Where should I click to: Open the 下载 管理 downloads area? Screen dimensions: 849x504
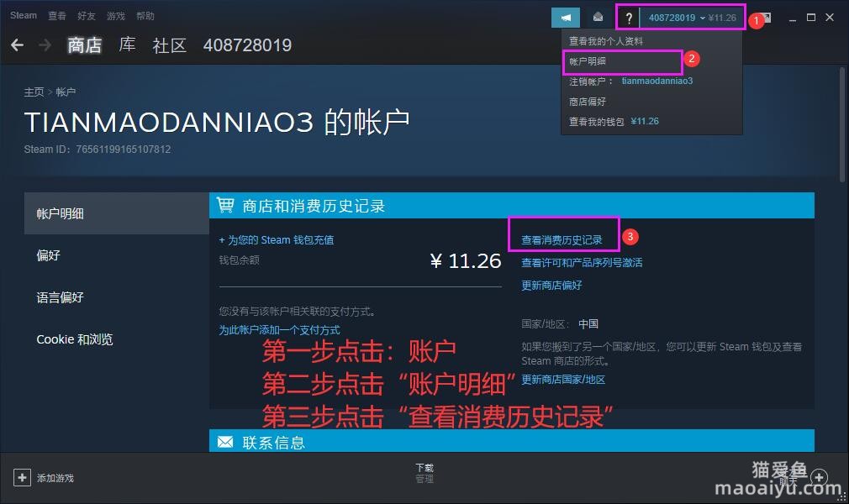tap(424, 473)
